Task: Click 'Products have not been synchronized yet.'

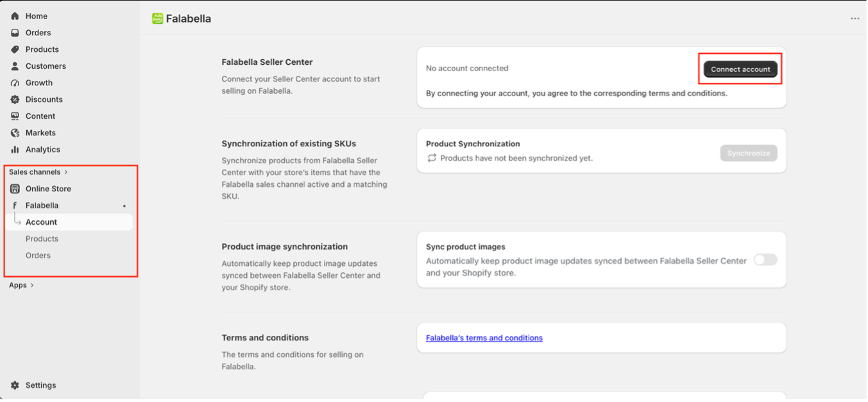Action: 516,158
